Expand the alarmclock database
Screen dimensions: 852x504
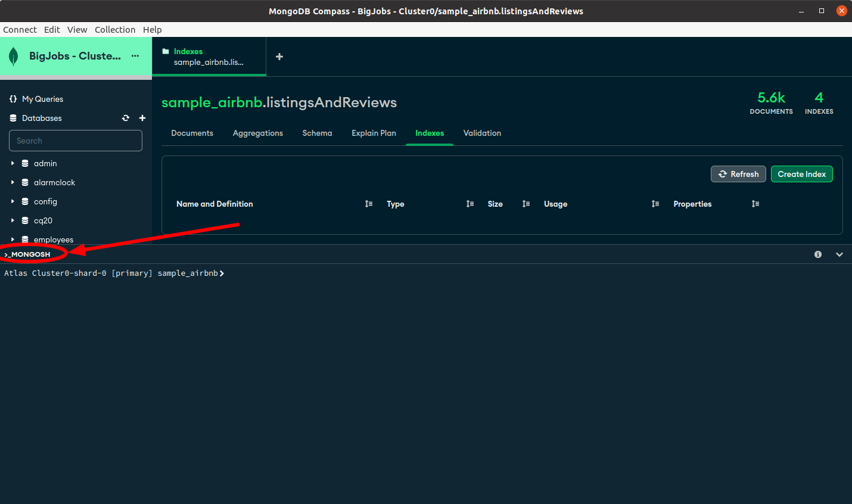coord(13,182)
